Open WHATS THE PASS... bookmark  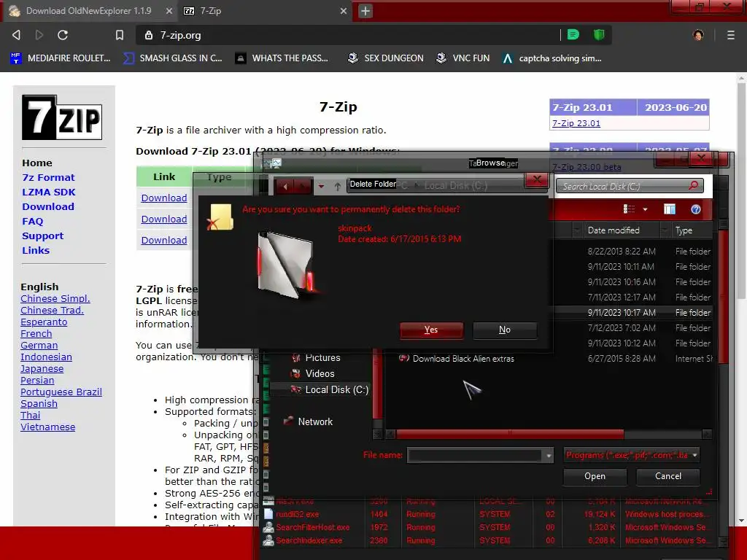282,58
